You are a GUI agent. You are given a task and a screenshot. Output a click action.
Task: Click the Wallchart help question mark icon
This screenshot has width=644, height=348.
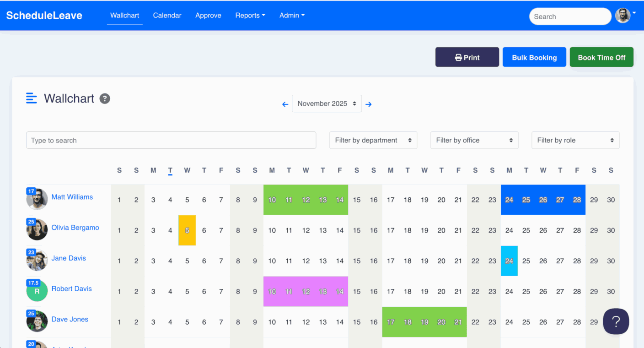(x=105, y=98)
